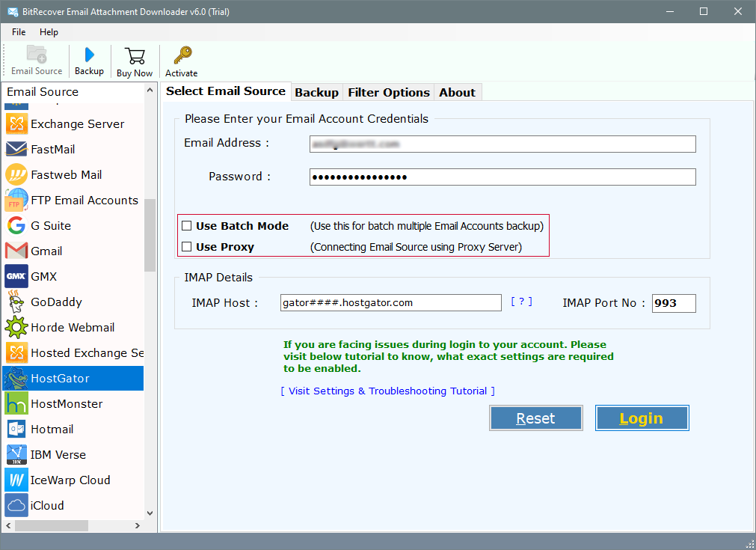Click the IMAP Port No field
The image size is (756, 550).
(x=674, y=303)
